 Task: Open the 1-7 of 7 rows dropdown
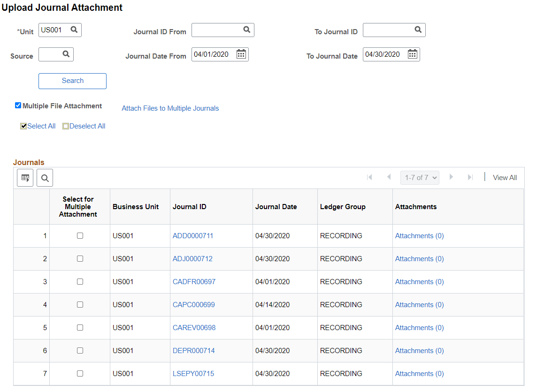420,177
